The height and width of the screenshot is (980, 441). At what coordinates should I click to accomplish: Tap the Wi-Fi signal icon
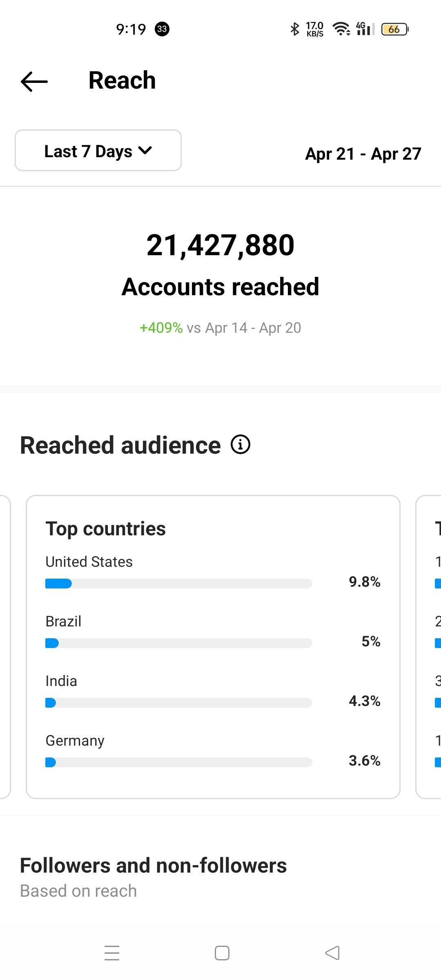341,29
